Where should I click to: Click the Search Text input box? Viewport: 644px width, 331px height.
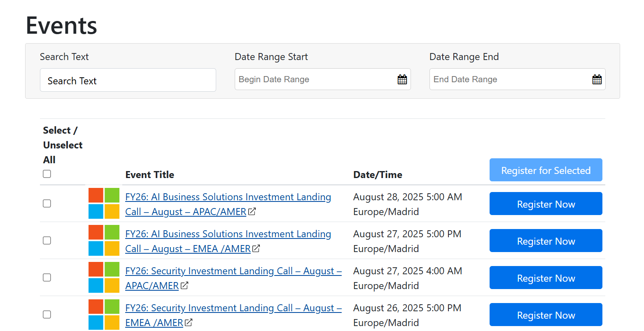[x=128, y=80]
